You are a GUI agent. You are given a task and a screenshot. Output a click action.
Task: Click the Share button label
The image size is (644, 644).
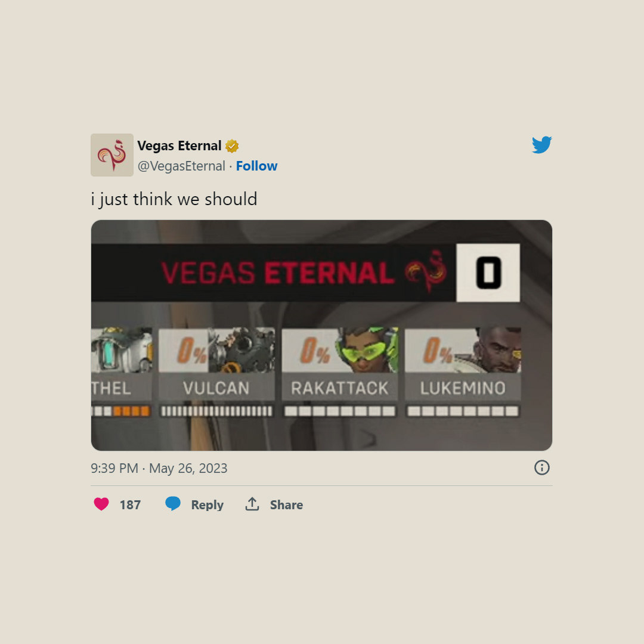[286, 505]
